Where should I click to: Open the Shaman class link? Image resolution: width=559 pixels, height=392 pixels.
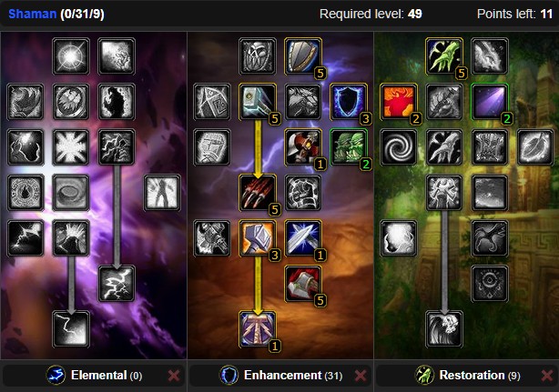point(33,14)
